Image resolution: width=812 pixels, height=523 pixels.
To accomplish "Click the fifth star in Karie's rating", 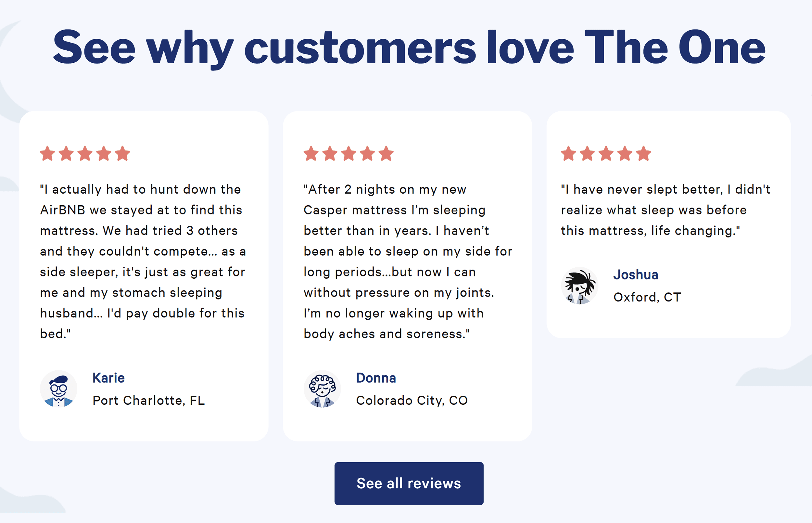I will click(122, 154).
